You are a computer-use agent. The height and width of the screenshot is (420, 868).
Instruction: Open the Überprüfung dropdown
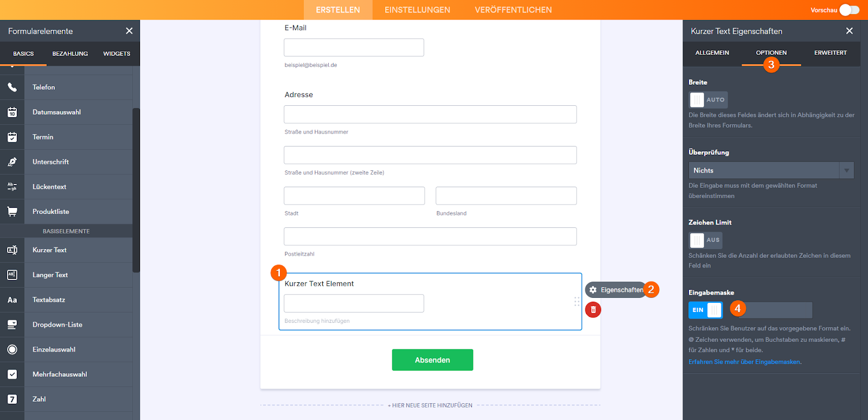pyautogui.click(x=771, y=170)
